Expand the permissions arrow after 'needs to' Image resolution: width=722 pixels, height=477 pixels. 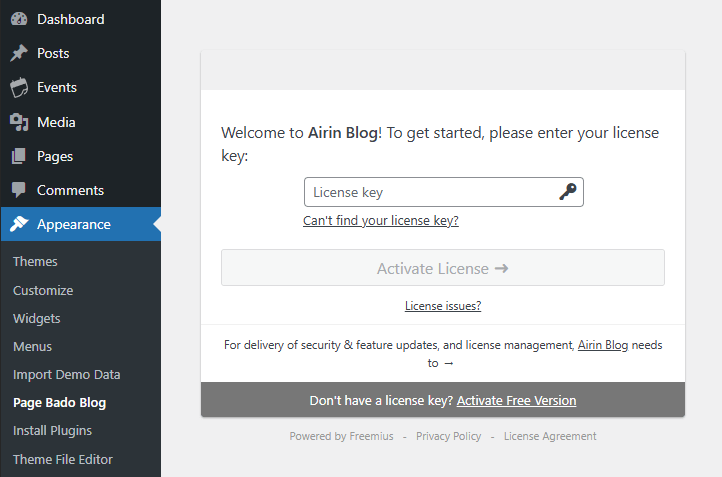tap(449, 364)
